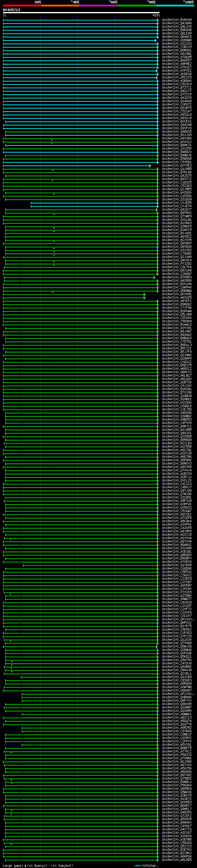This screenshot has height=868, width=197.
Task: Select the UniRef100_Q94IA8 label
Action: coord(177,125)
